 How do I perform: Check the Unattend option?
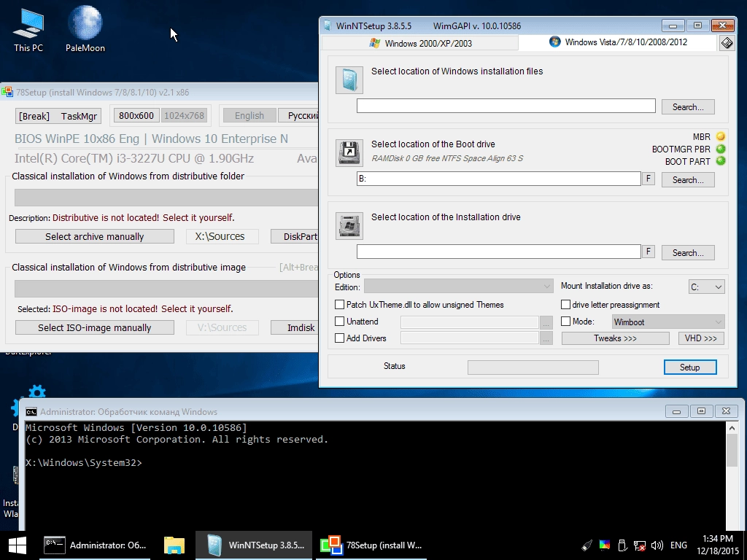click(x=340, y=321)
